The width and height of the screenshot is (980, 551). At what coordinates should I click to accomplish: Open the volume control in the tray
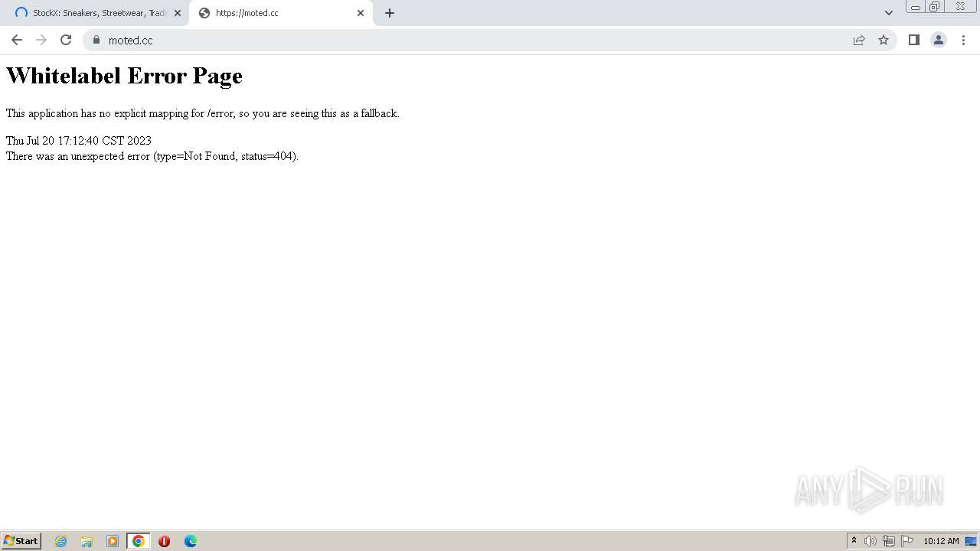[x=871, y=541]
